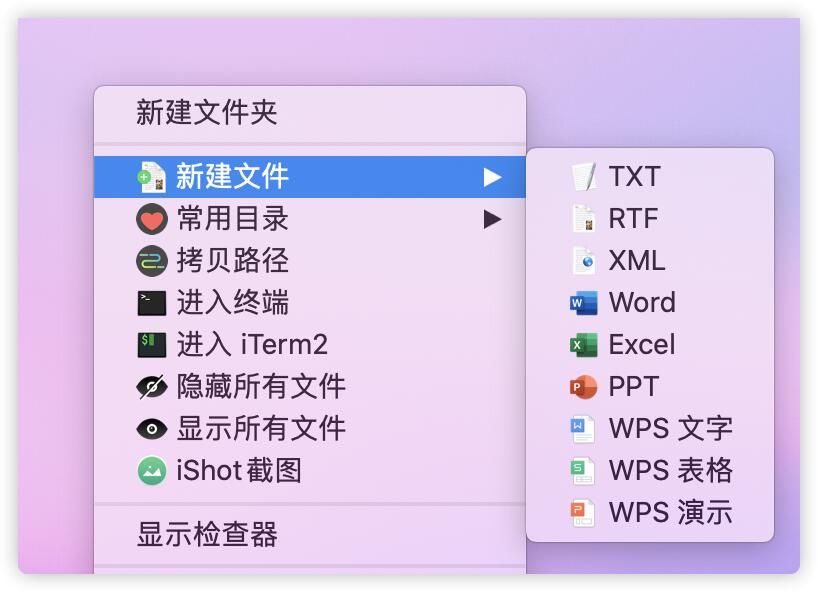The width and height of the screenshot is (818, 592).
Task: Choose 新建文件夹 from the context menu
Action: [310, 113]
